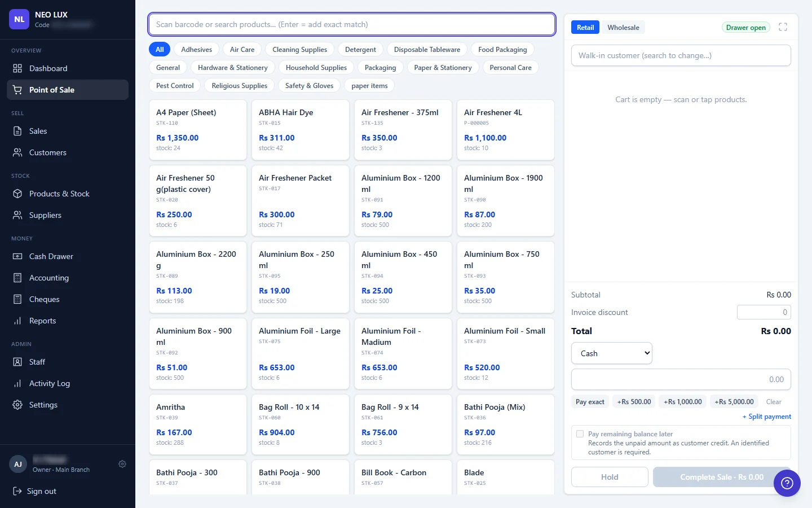Click the Reports bar chart icon

(x=17, y=321)
